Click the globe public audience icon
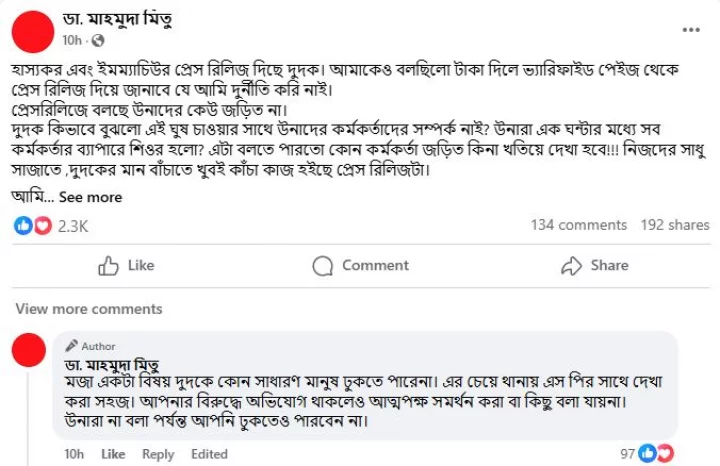 98,41
